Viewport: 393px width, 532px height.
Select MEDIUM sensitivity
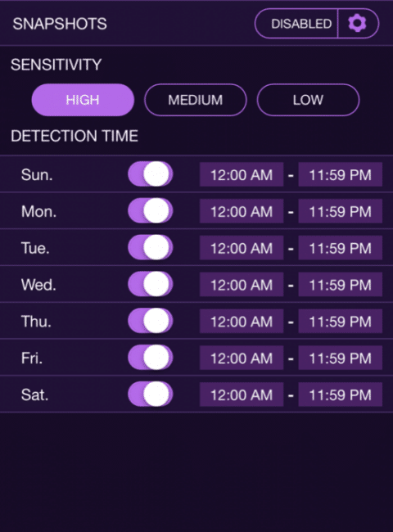(196, 100)
